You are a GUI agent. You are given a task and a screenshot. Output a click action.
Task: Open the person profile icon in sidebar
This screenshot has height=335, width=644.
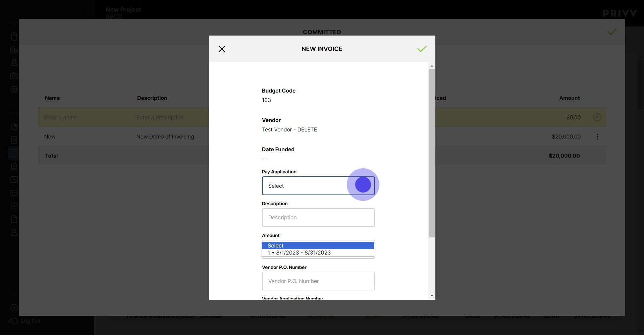(x=14, y=232)
